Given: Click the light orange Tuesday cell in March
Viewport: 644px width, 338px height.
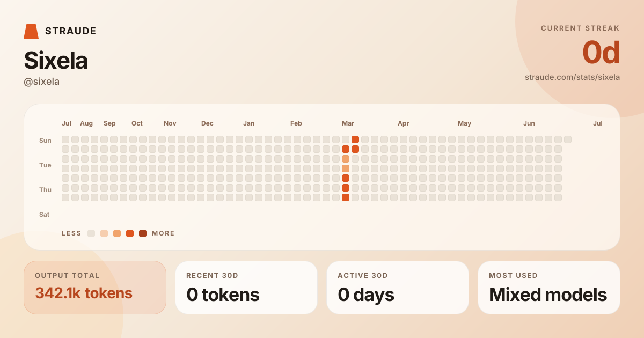Looking at the screenshot, I should pyautogui.click(x=346, y=159).
